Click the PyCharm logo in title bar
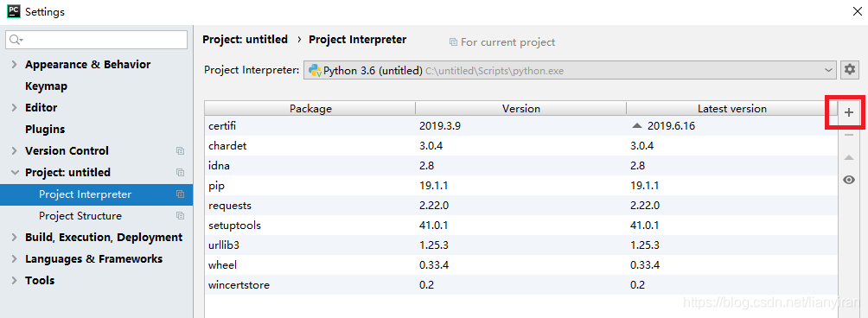Screen dimensions: 868x318 point(13,11)
